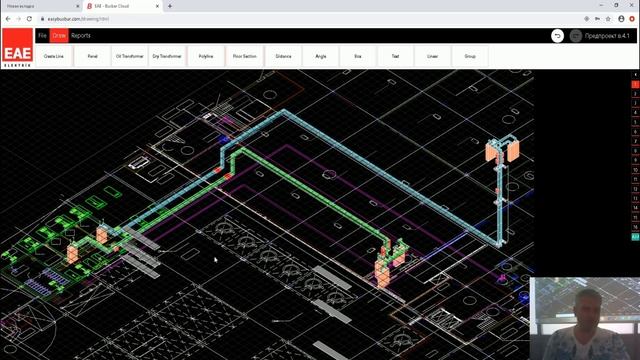Reload the page with refresh icon
Screen dimensions: 640x360
(29, 19)
